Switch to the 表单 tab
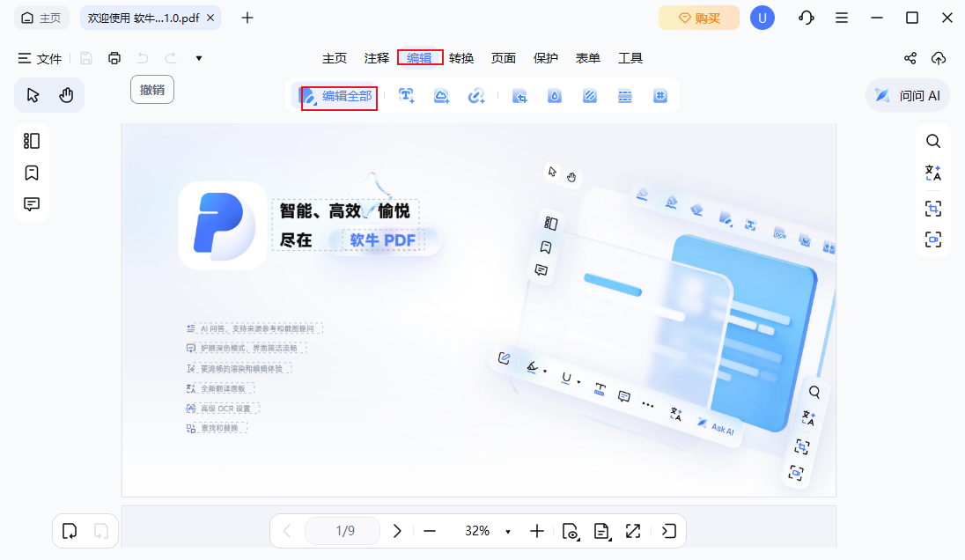The width and height of the screenshot is (965, 560). (588, 58)
